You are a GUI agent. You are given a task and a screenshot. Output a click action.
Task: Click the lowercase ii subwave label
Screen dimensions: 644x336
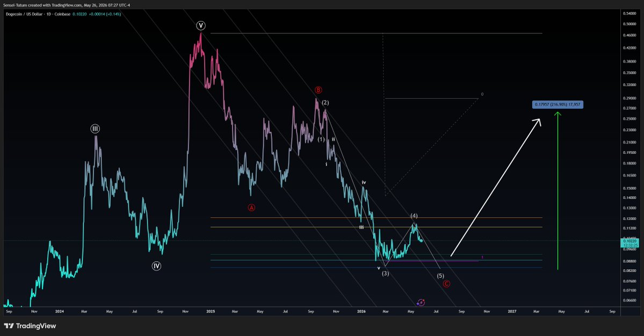coord(334,139)
